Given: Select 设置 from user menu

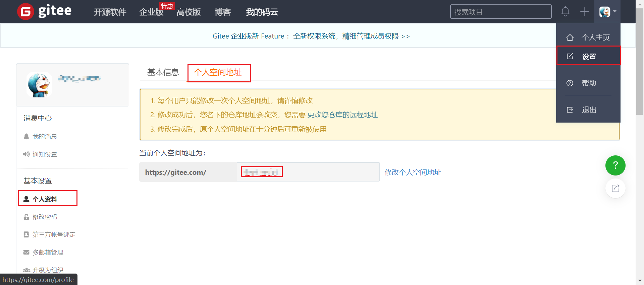Looking at the screenshot, I should (x=588, y=56).
